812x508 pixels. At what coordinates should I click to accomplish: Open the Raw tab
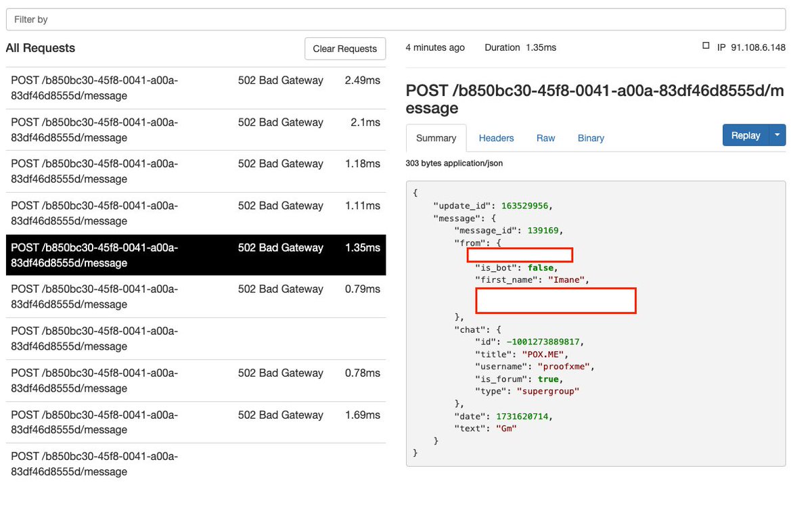click(546, 138)
